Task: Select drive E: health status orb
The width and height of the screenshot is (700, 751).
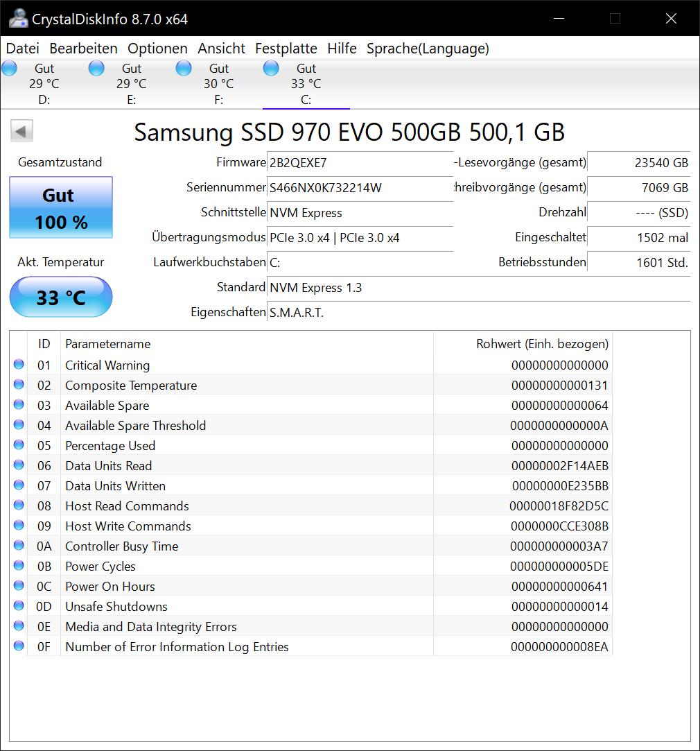Action: 96,68
